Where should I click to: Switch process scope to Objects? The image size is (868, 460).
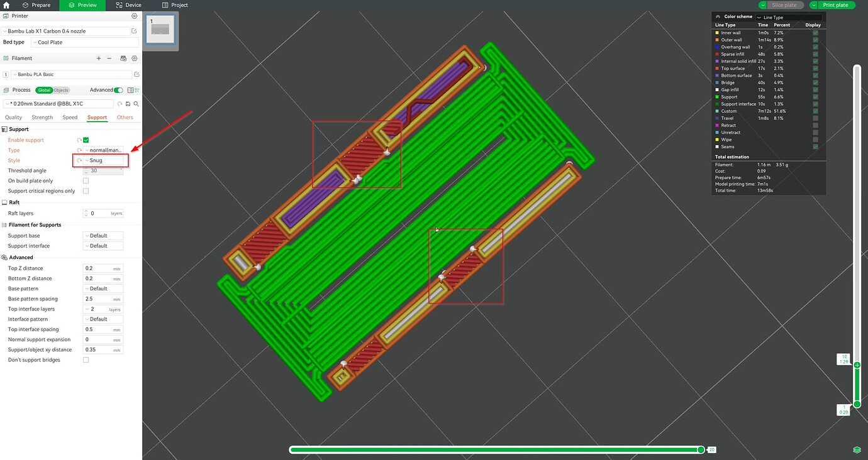pyautogui.click(x=61, y=90)
